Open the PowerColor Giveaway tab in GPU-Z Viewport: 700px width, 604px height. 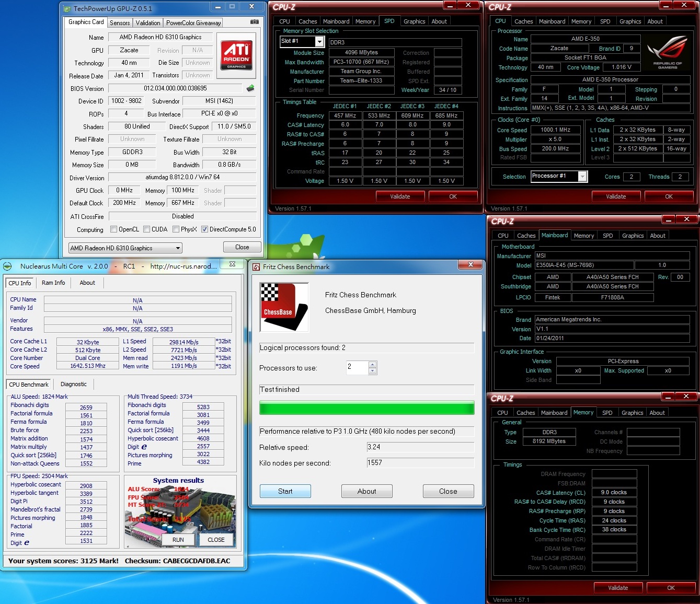[193, 23]
